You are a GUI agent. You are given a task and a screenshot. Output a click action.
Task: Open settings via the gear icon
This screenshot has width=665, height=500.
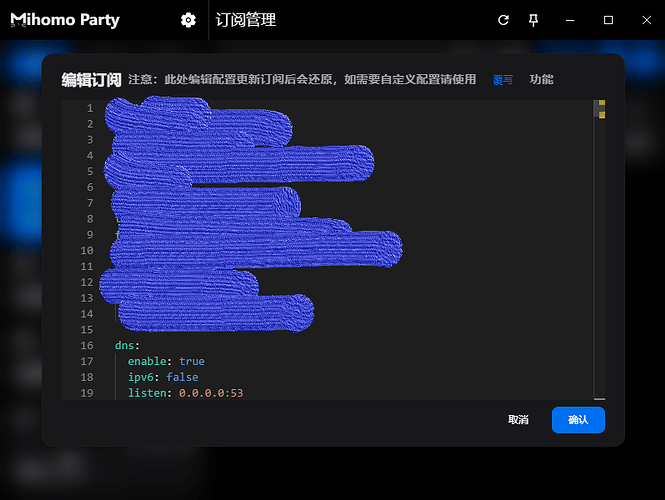188,20
